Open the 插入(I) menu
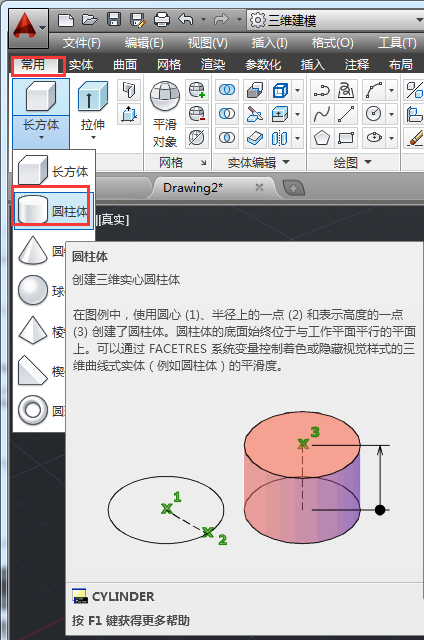Screen dimensions: 424x640 (269, 42)
